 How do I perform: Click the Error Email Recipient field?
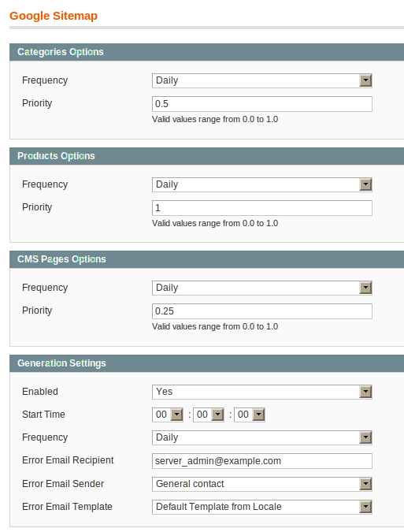262,461
